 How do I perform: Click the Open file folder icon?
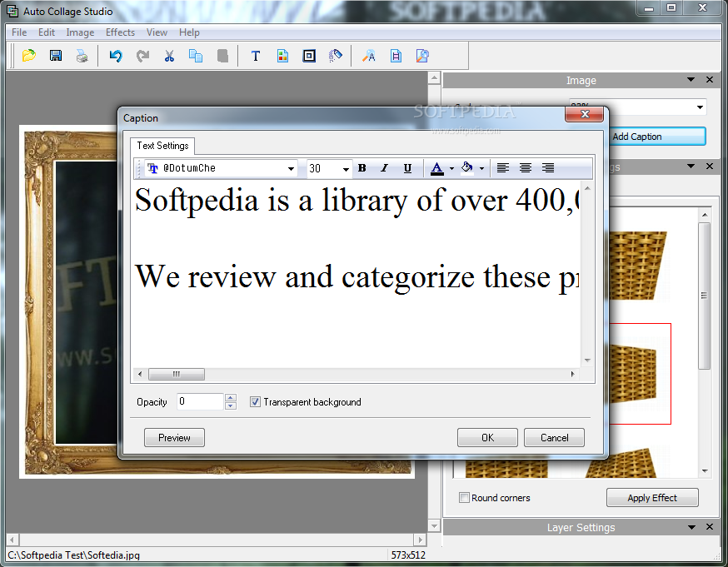[x=29, y=56]
